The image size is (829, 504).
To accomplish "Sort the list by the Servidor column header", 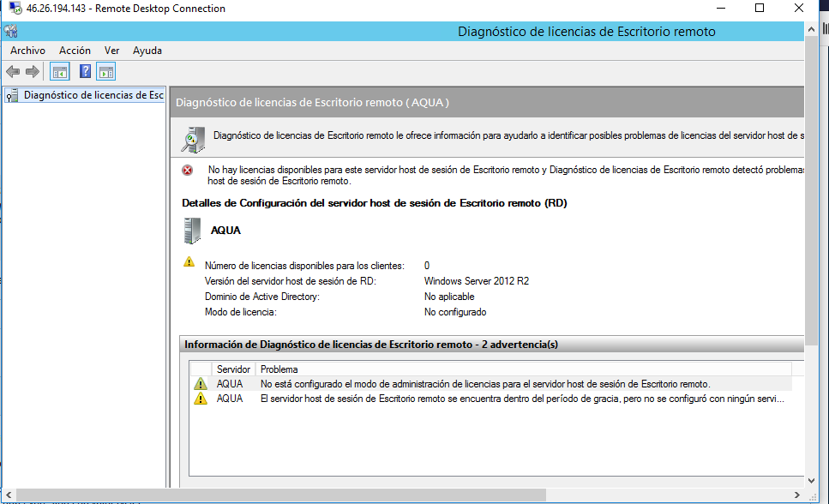I will [233, 369].
